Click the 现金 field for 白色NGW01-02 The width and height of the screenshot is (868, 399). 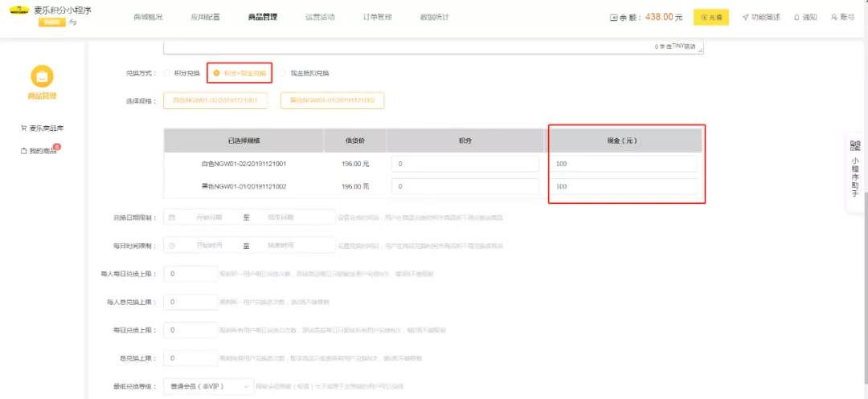[x=624, y=164]
